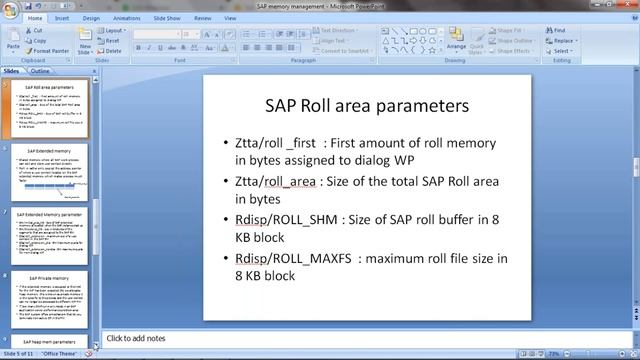Zoom out with the minus button

coord(567,354)
